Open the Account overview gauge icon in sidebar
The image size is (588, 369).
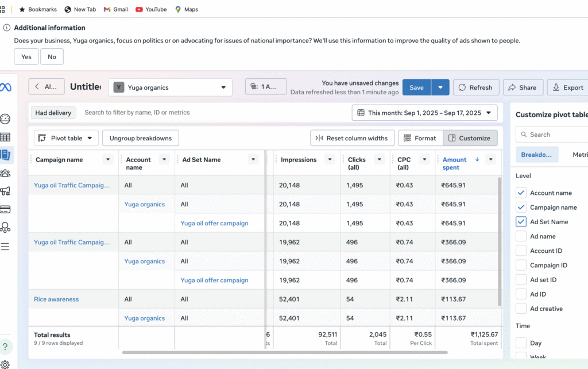coord(5,119)
